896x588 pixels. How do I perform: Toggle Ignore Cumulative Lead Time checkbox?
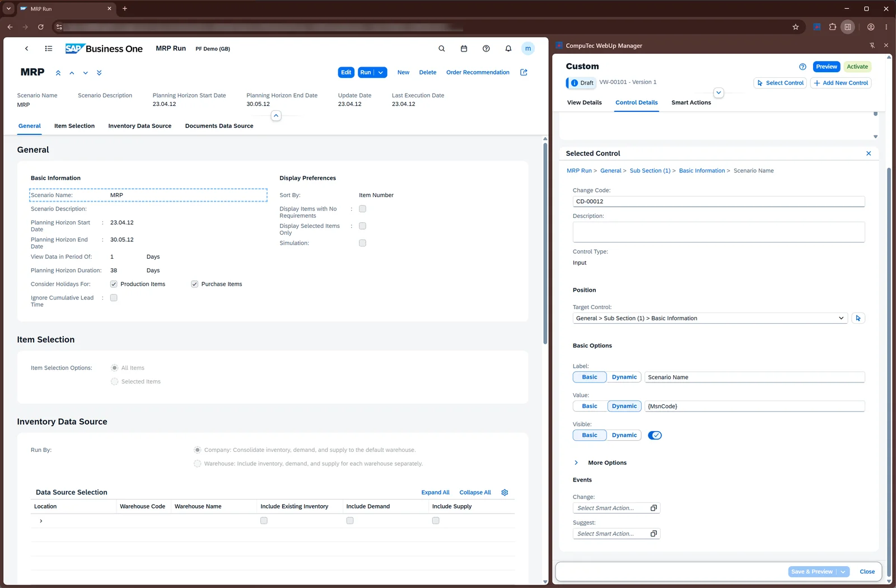pyautogui.click(x=114, y=298)
